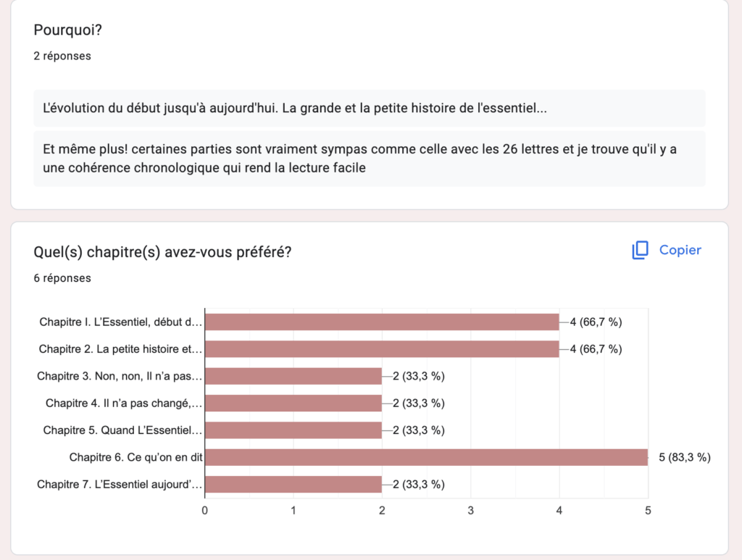Click the Chapitre 6. Ce qu'on en dit label
This screenshot has width=742, height=560.
pyautogui.click(x=136, y=457)
